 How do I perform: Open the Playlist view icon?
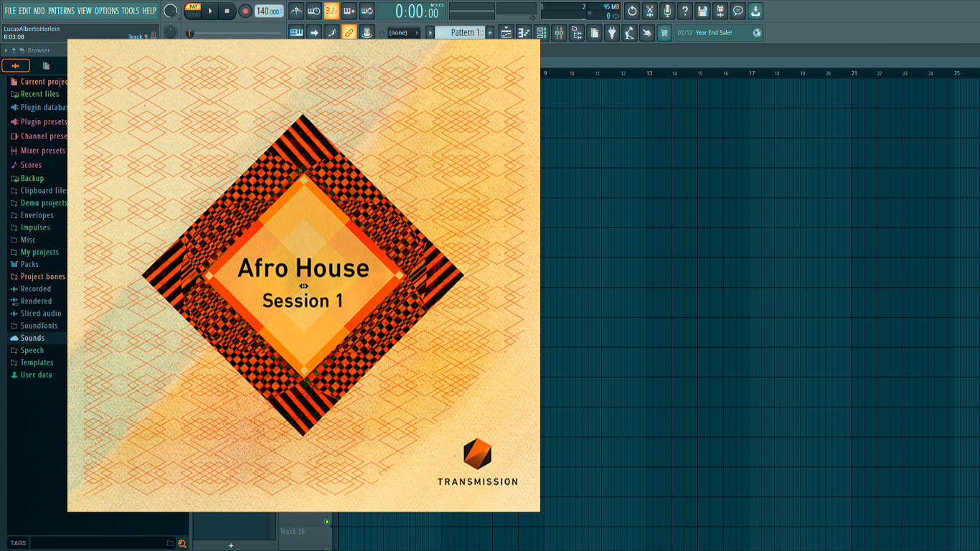507,32
